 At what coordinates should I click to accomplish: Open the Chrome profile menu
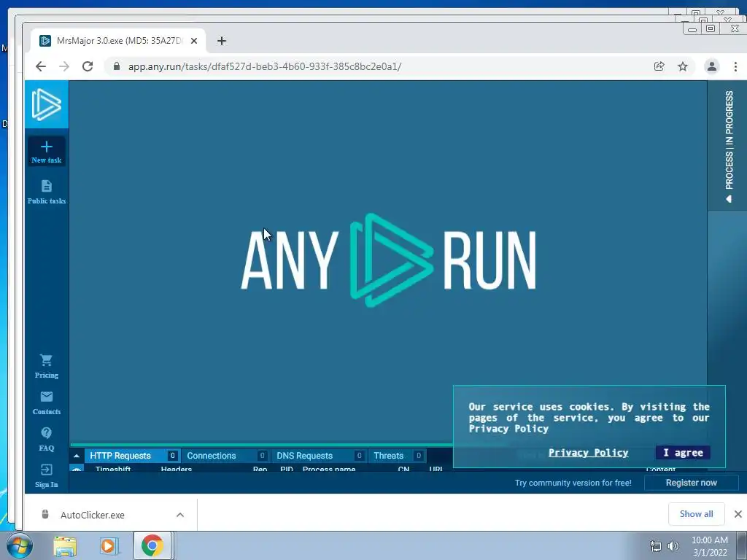pyautogui.click(x=712, y=66)
